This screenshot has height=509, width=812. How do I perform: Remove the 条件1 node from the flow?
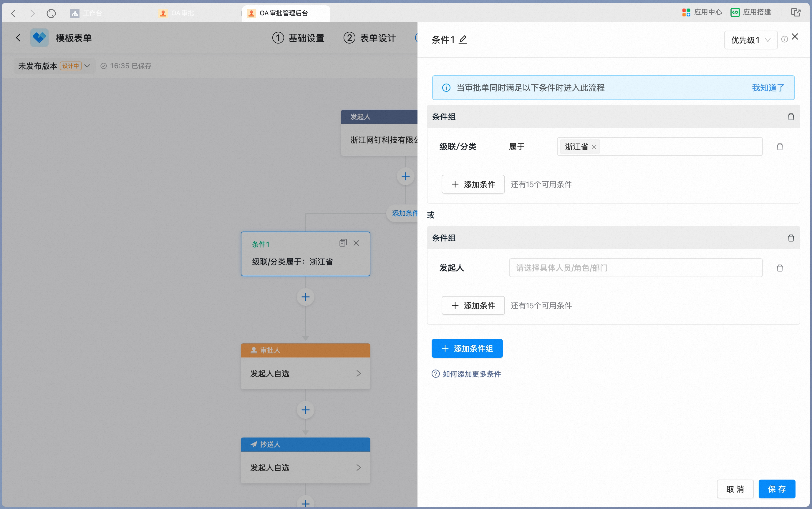356,243
